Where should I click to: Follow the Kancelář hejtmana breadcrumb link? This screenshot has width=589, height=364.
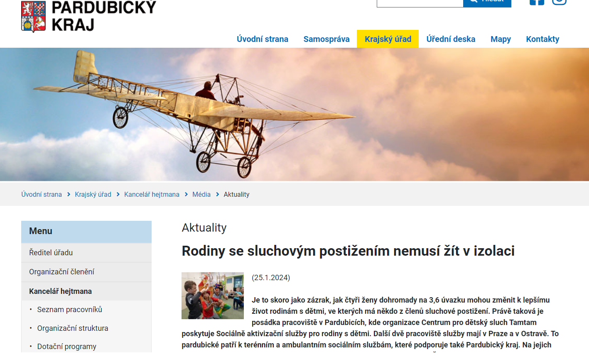point(152,194)
